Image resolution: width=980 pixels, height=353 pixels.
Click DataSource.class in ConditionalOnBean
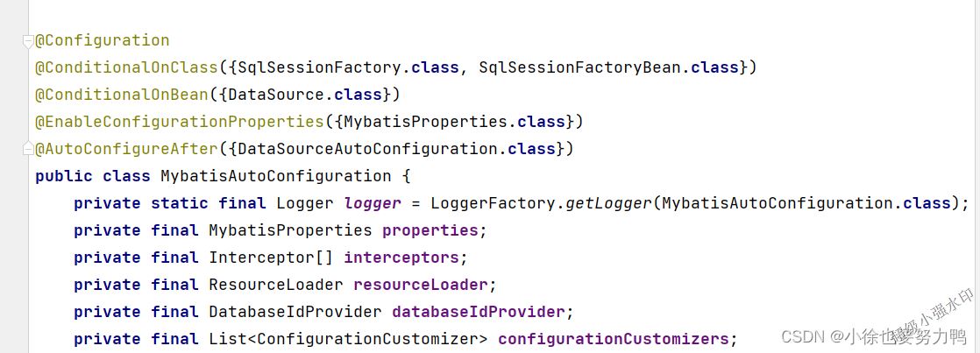[306, 95]
